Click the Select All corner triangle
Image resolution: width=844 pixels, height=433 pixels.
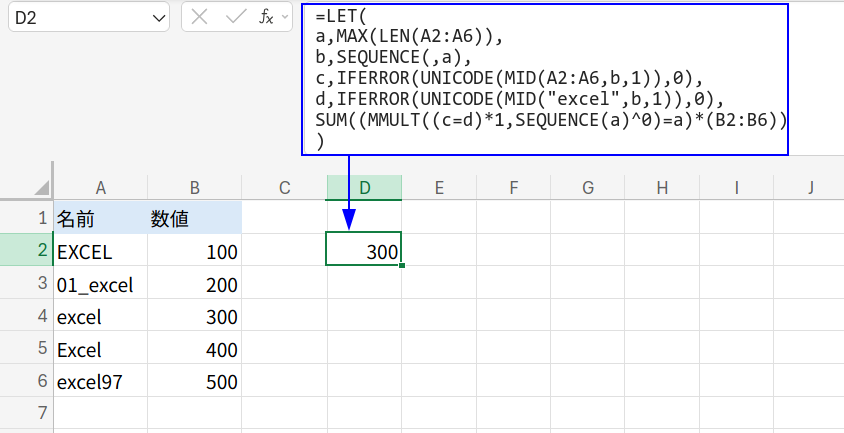pyautogui.click(x=41, y=187)
